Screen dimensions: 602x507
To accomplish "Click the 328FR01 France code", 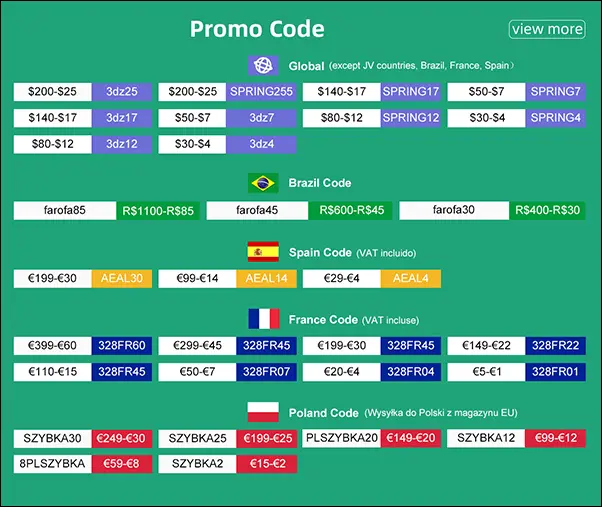I will [556, 372].
